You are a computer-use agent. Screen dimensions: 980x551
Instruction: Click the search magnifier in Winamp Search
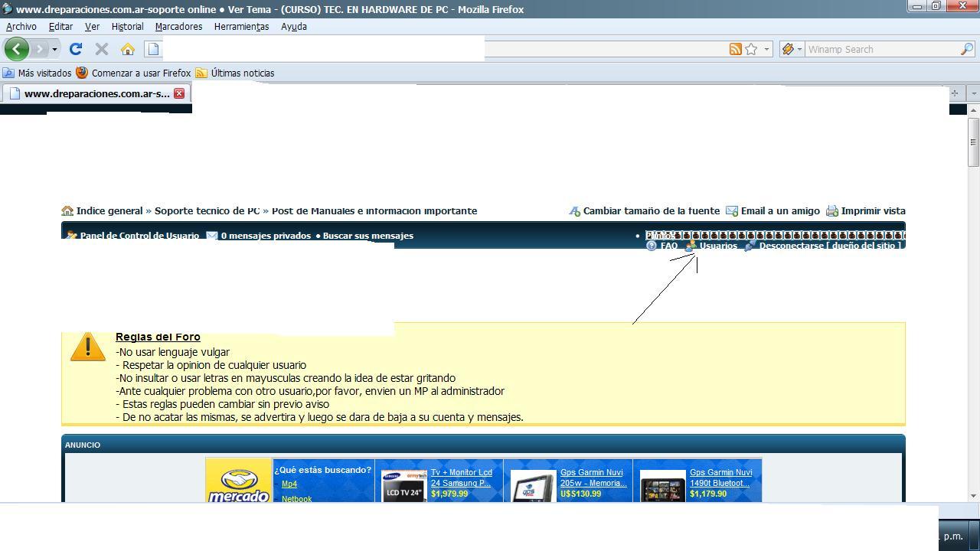pyautogui.click(x=966, y=49)
